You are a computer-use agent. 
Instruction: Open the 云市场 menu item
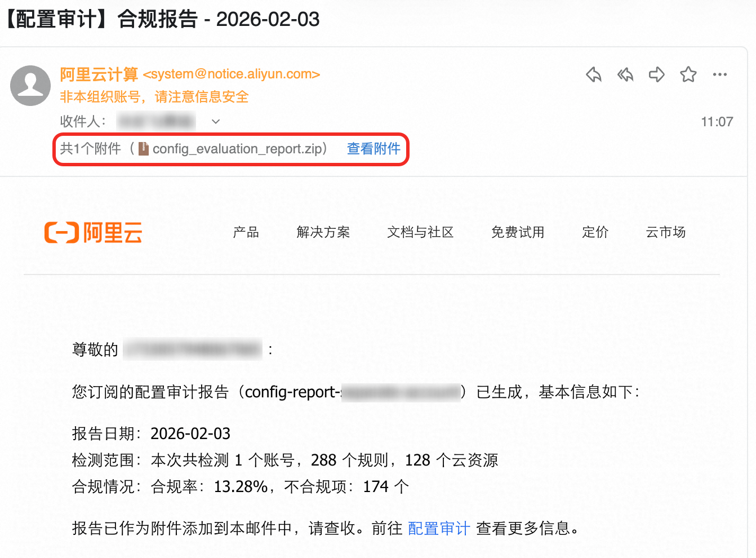click(x=666, y=232)
